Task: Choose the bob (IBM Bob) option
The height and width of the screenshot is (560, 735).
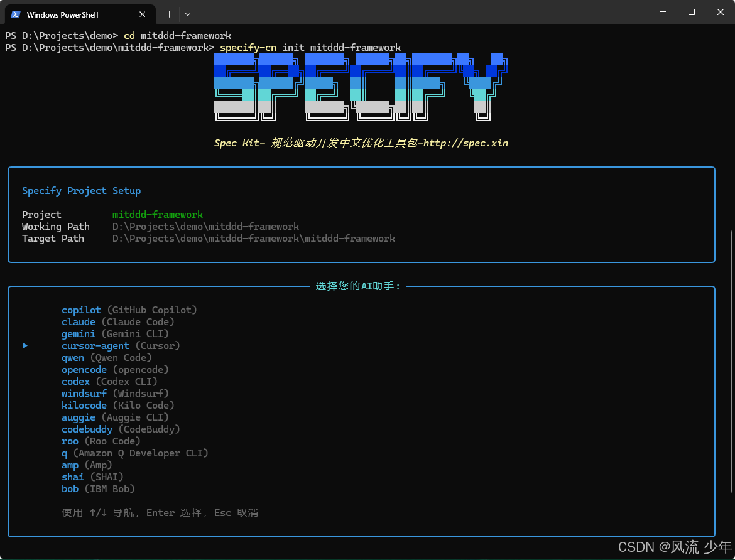Action: tap(98, 489)
